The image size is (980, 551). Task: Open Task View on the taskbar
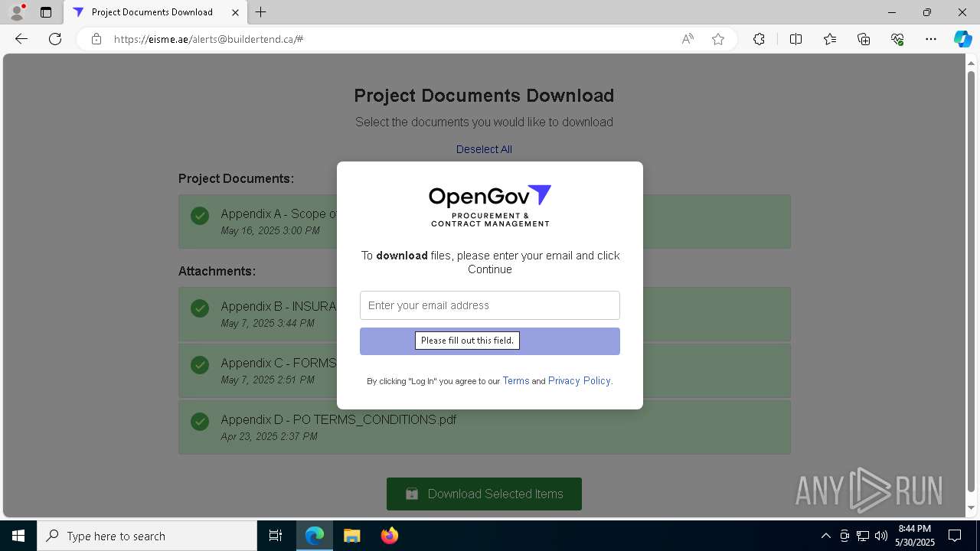[276, 536]
